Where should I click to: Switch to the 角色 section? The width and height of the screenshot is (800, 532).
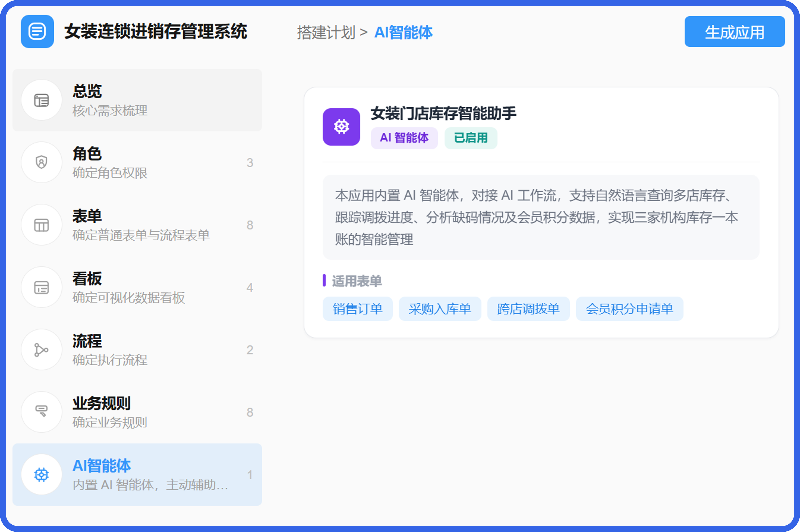tap(137, 163)
